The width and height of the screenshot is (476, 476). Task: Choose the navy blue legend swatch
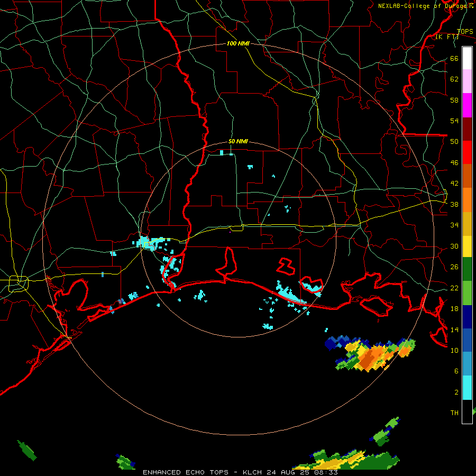[467, 317]
